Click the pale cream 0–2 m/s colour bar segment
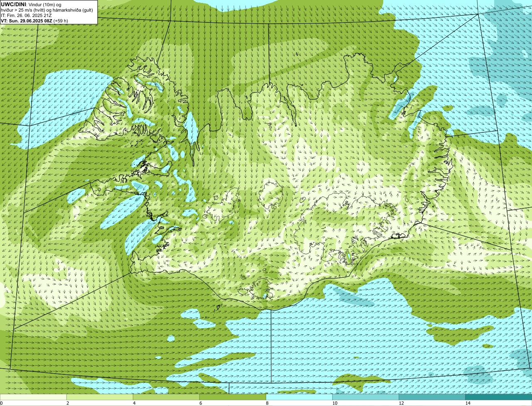 pyautogui.click(x=33, y=397)
